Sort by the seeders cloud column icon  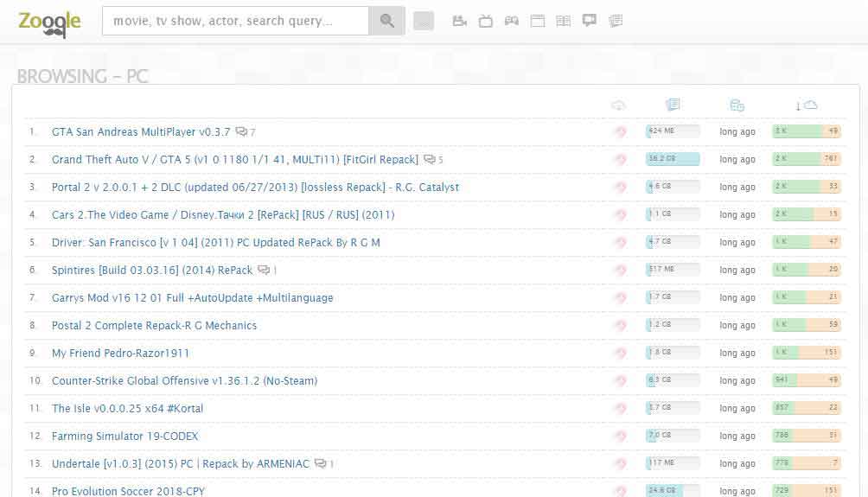coord(807,105)
